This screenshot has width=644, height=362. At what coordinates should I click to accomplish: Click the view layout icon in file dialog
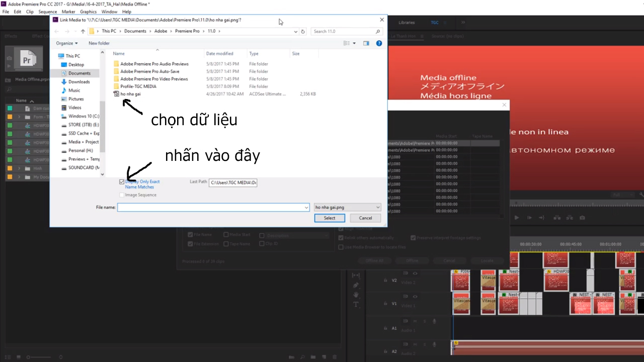pyautogui.click(x=347, y=43)
